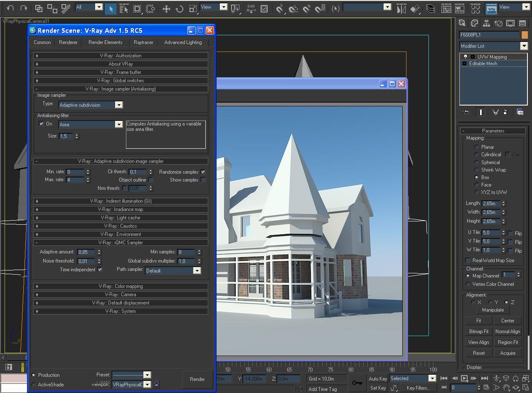Expand the V-Ray Environment rollout
532x393 pixels.
tap(121, 234)
